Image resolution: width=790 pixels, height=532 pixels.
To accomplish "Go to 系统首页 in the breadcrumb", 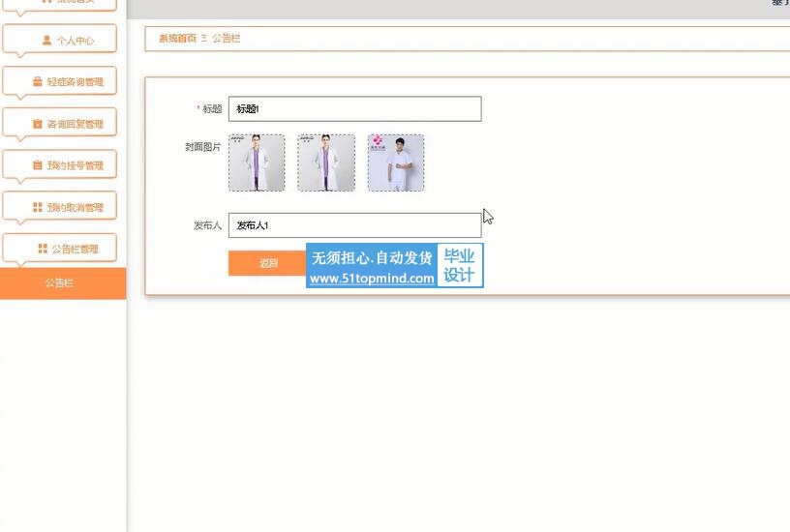I will pyautogui.click(x=177, y=39).
